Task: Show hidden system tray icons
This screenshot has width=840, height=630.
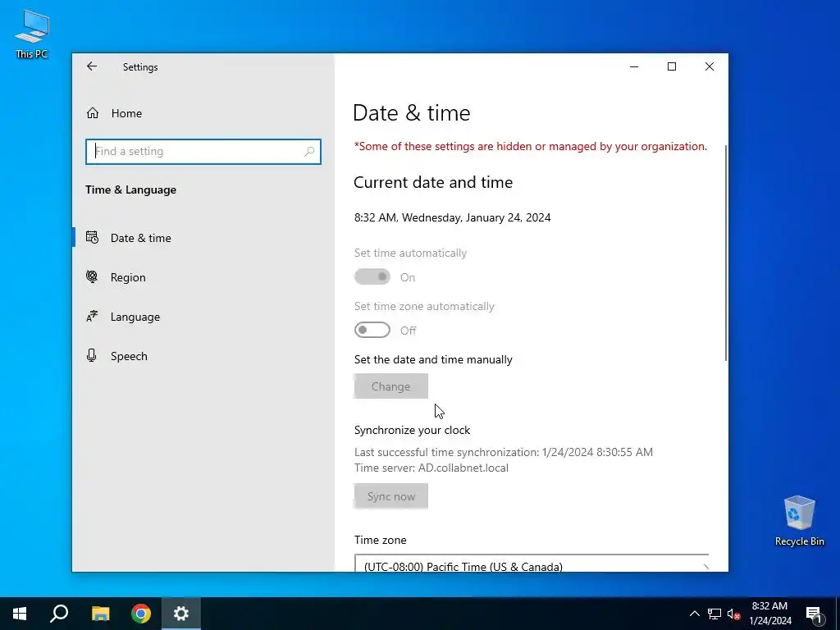Action: pos(694,614)
